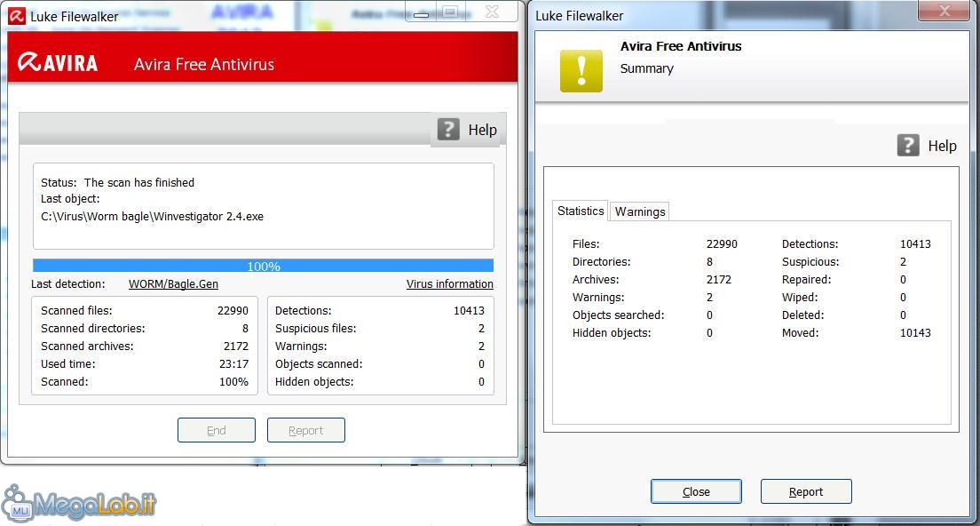The height and width of the screenshot is (526, 980).
Task: Click the 'Objects scanned:' label in scan window
Action: (x=318, y=364)
